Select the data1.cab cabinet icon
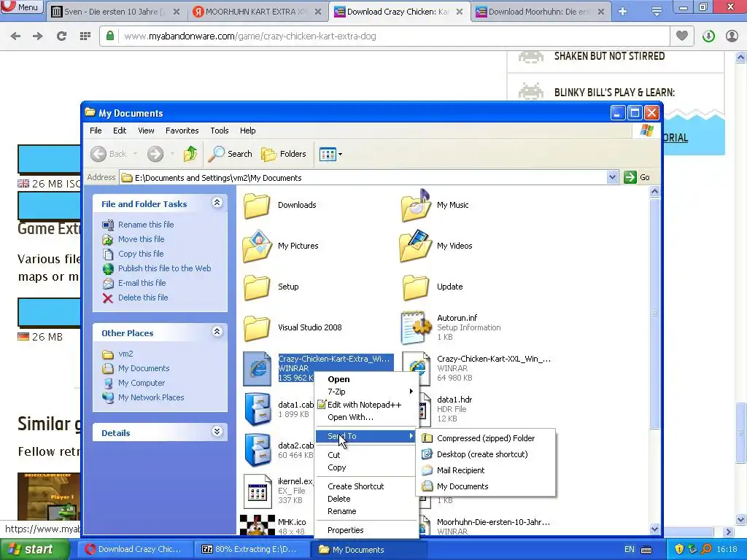Image resolution: width=747 pixels, height=560 pixels. (x=258, y=409)
